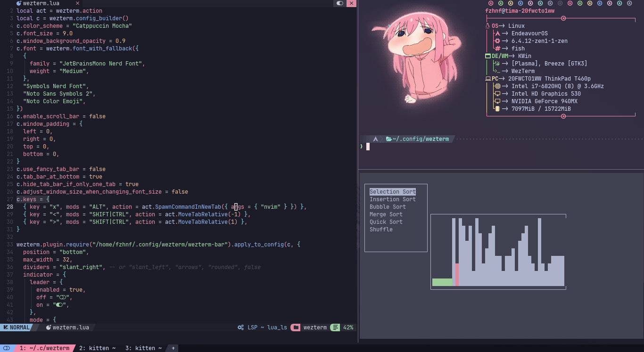Click the pink folder icon in statusline
This screenshot has width=644, height=352.
(x=296, y=327)
